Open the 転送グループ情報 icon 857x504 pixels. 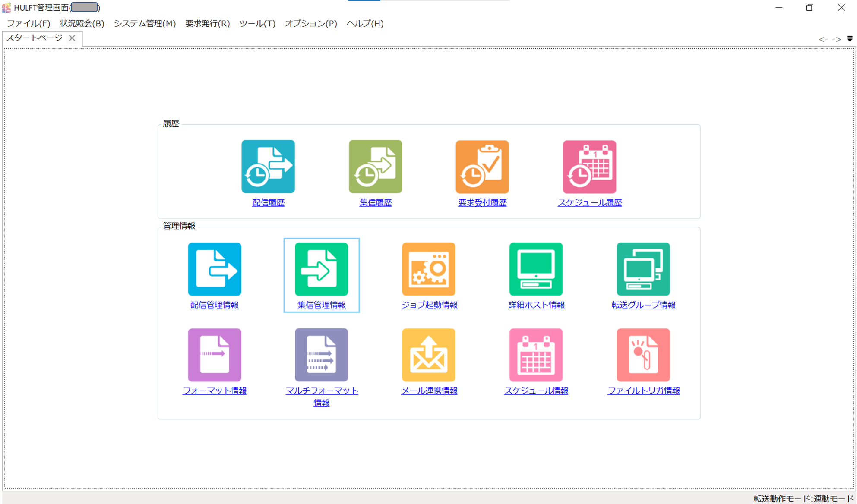643,269
